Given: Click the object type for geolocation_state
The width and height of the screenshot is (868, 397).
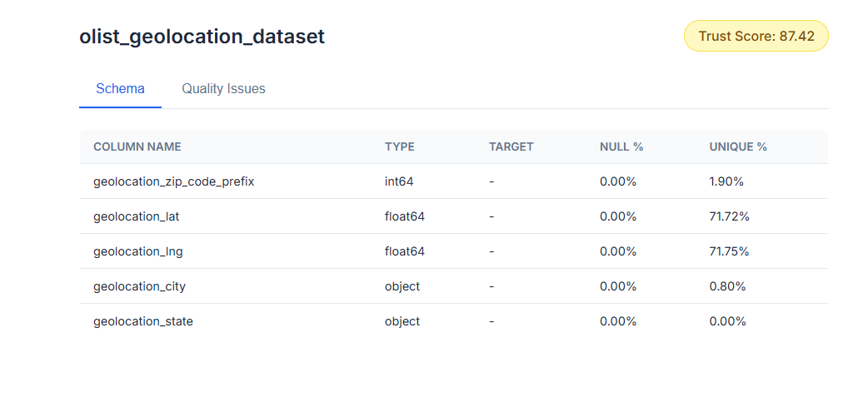Looking at the screenshot, I should tap(402, 321).
